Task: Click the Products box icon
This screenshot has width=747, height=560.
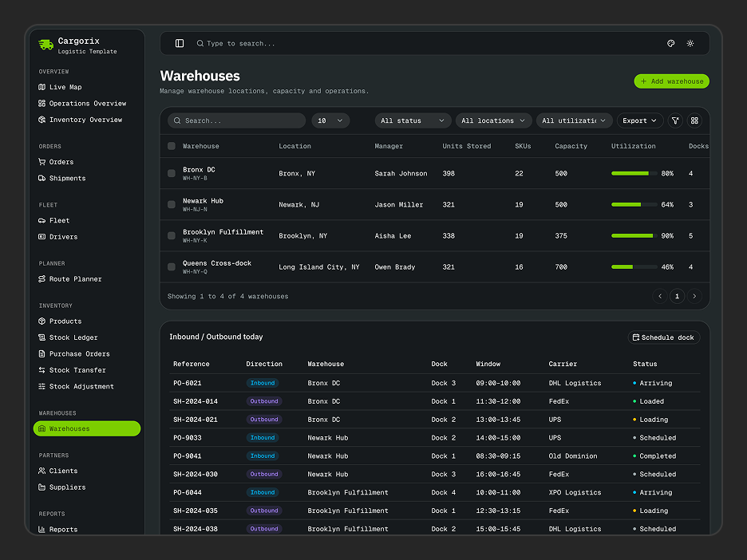Action: (42, 321)
